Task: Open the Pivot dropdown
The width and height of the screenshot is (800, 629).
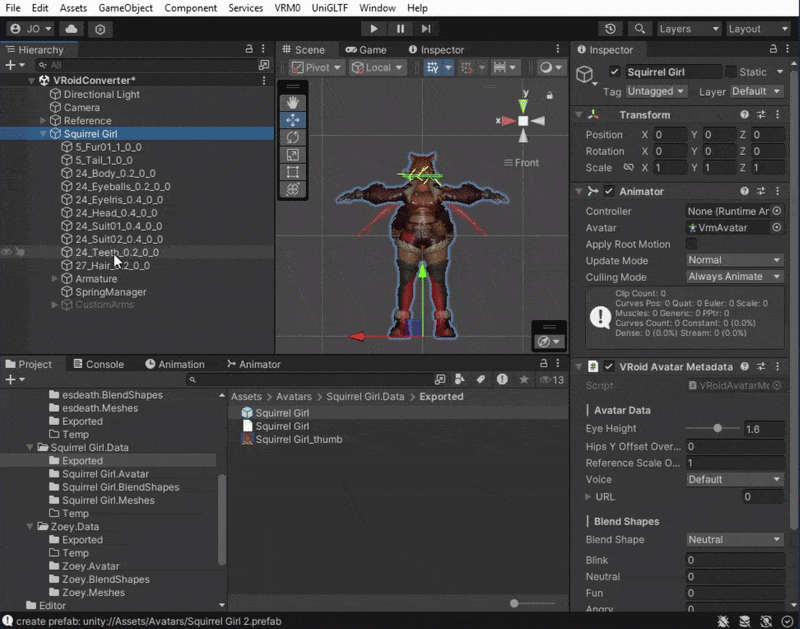Action: click(x=316, y=67)
